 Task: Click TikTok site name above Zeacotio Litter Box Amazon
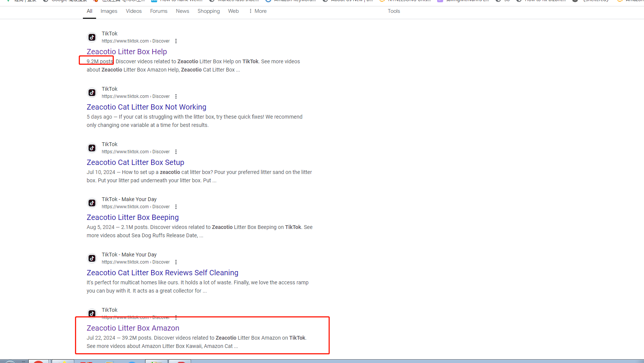coord(110,310)
